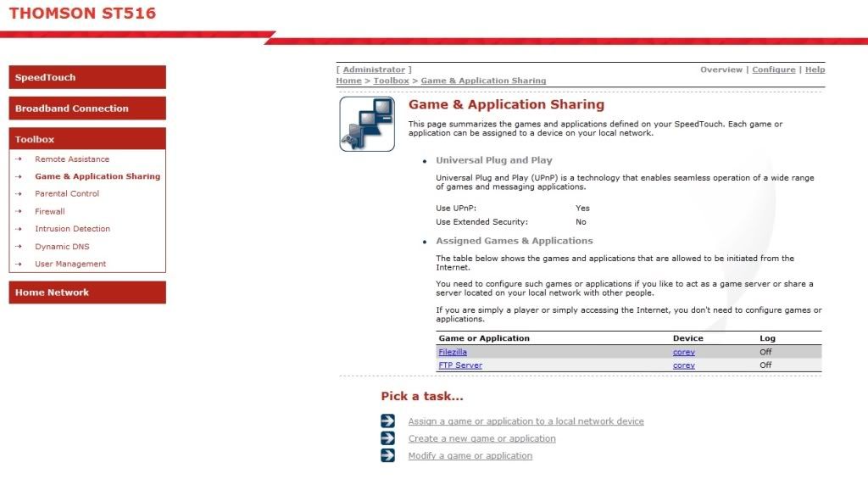Open Intrusion Detection page
Screen dimensions: 868x496
(x=73, y=229)
